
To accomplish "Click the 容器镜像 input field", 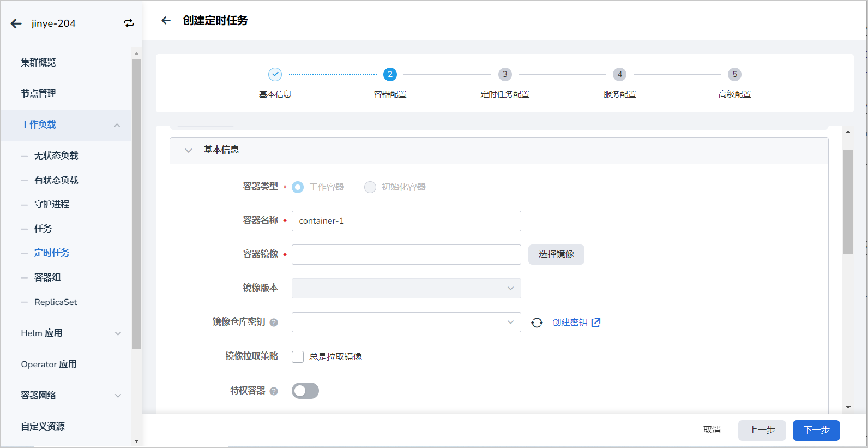I will point(406,254).
